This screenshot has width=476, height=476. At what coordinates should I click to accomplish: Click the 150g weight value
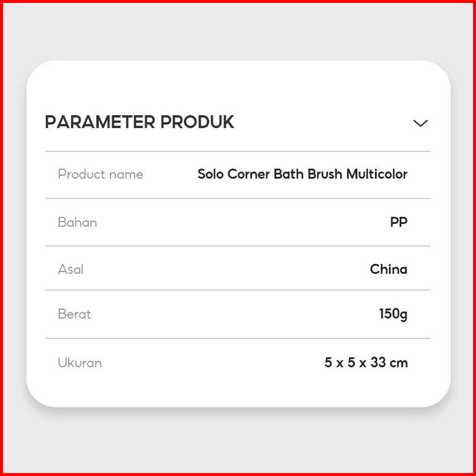click(x=393, y=314)
